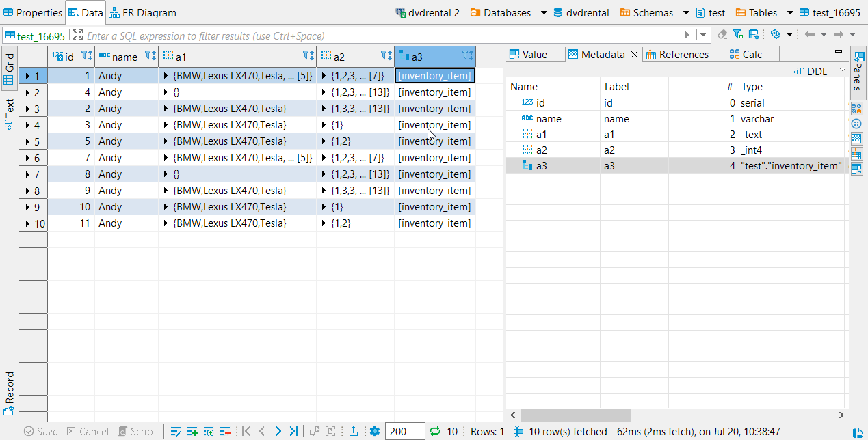Click the apply filter play triangle
The height and width of the screenshot is (440, 868).
(x=687, y=35)
